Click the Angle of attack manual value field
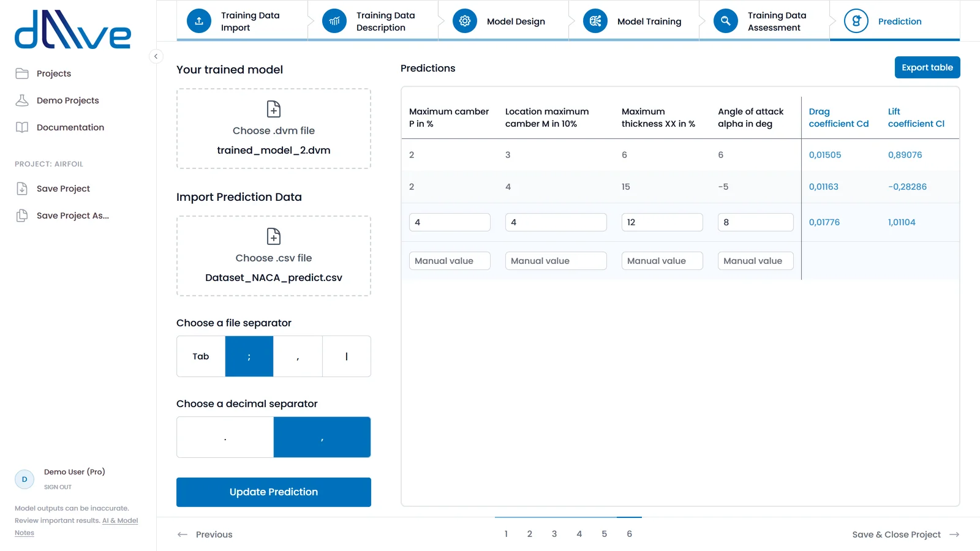The height and width of the screenshot is (551, 980). pyautogui.click(x=756, y=261)
